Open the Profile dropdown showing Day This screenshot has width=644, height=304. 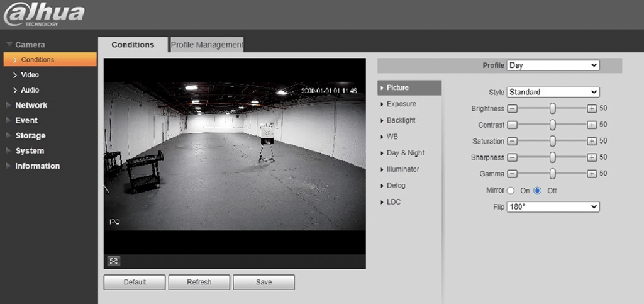553,65
